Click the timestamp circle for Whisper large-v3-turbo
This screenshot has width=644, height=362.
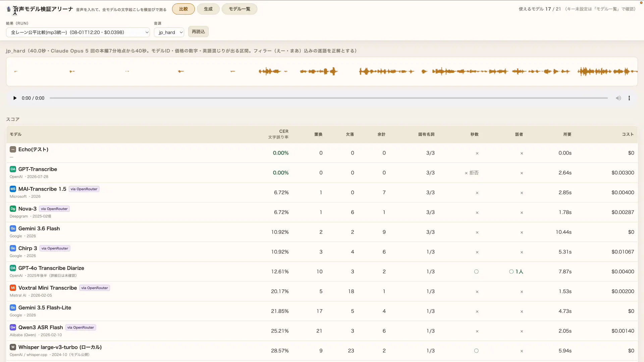click(476, 351)
